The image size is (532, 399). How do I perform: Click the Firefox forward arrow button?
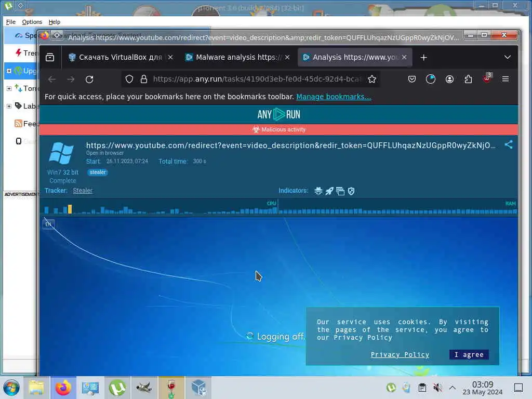[x=71, y=79]
